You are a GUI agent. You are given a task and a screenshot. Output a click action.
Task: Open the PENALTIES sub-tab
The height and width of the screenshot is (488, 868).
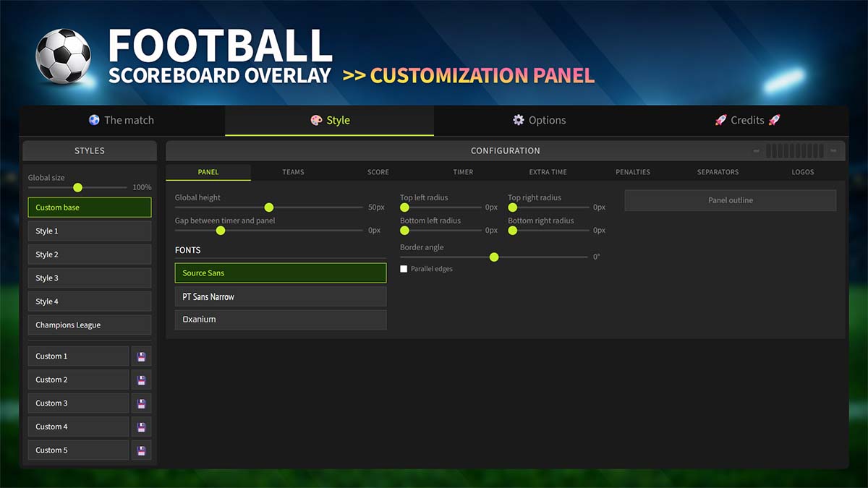point(633,172)
